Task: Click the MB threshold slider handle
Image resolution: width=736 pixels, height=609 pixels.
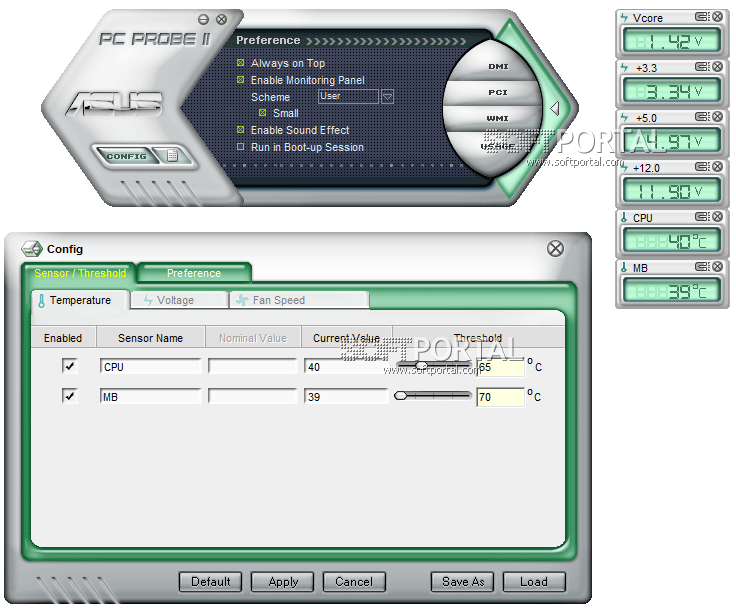Action: [x=400, y=396]
